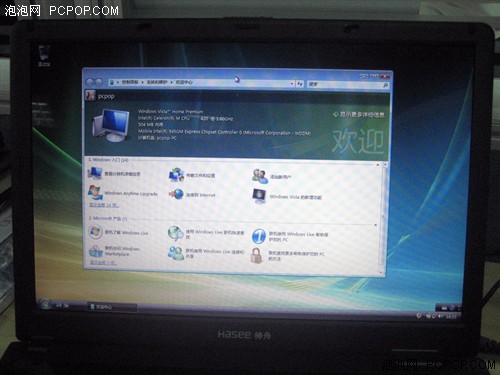Click the volume icon in system tray
This screenshot has width=500, height=375.
[x=440, y=316]
